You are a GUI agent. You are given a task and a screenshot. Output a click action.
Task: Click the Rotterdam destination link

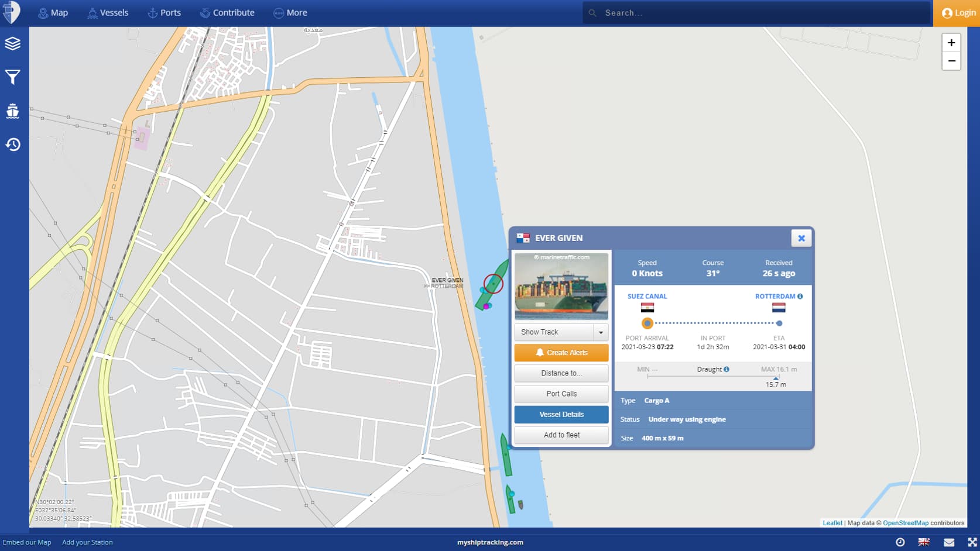(x=775, y=297)
